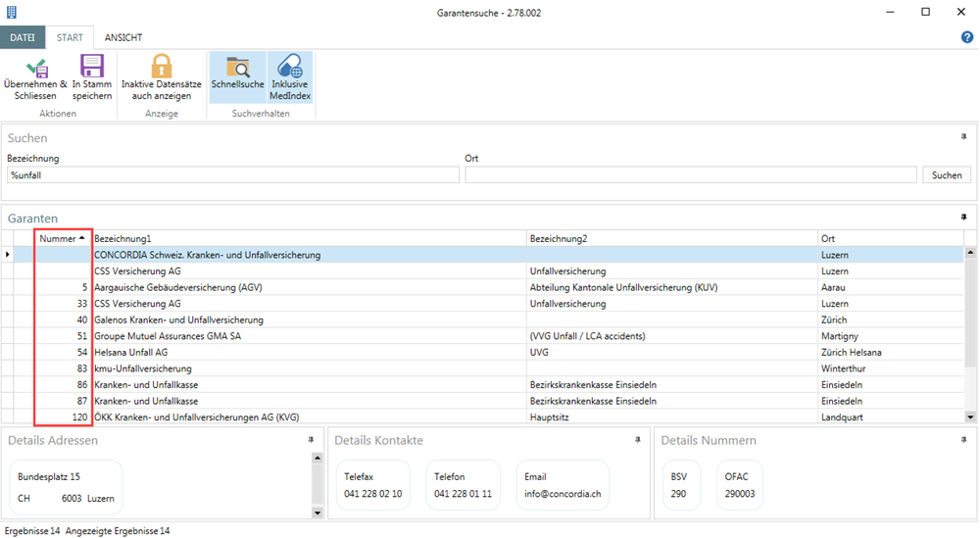
Task: Sort by the Nummer column header
Action: 62,239
